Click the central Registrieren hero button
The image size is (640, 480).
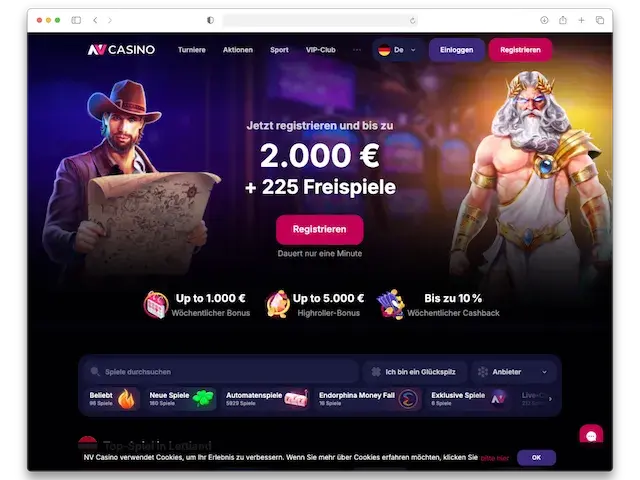pos(320,229)
